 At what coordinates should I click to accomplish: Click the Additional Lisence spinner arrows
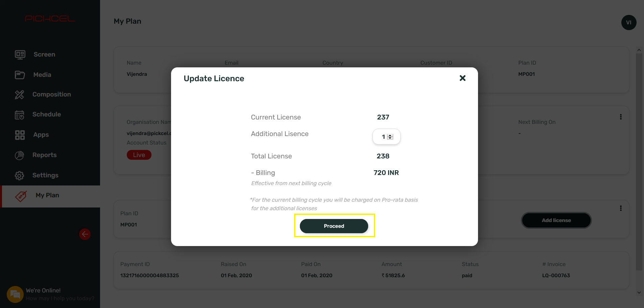point(390,137)
